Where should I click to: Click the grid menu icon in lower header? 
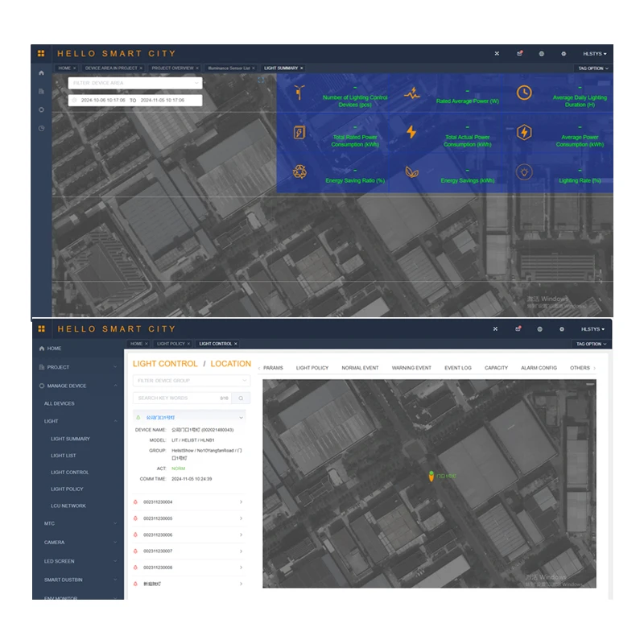coord(41,328)
